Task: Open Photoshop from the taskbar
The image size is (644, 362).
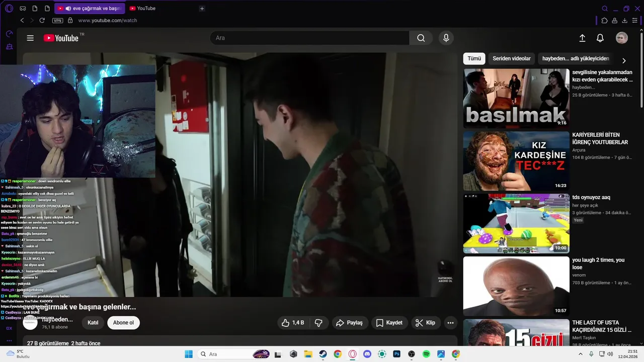Action: click(396, 354)
